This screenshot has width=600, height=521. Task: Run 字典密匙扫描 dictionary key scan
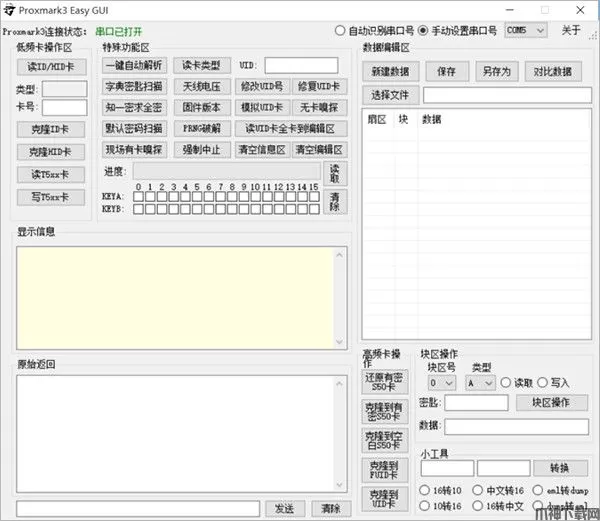tap(134, 86)
